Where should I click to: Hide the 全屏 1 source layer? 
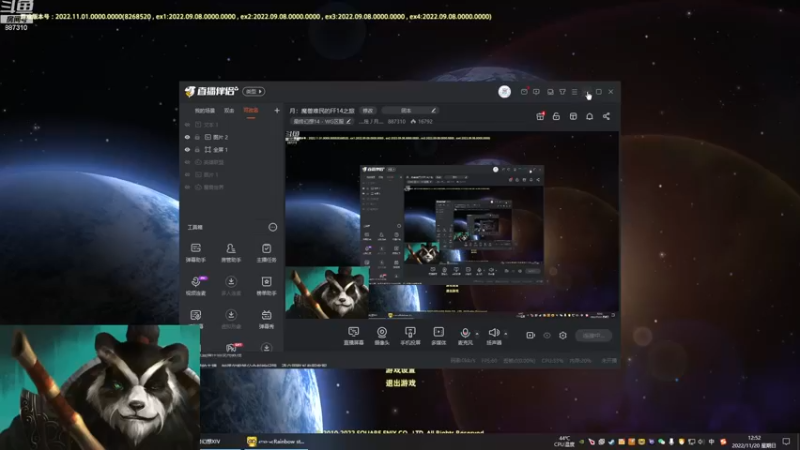(187, 149)
